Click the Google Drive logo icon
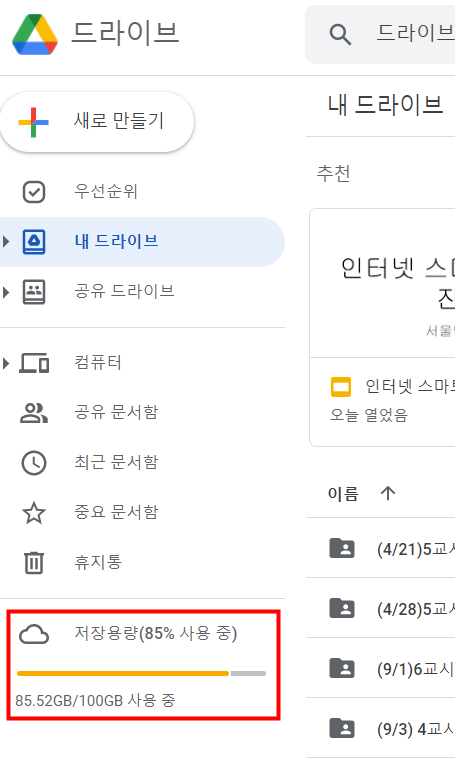Viewport: 455px width, 767px height. (x=35, y=34)
